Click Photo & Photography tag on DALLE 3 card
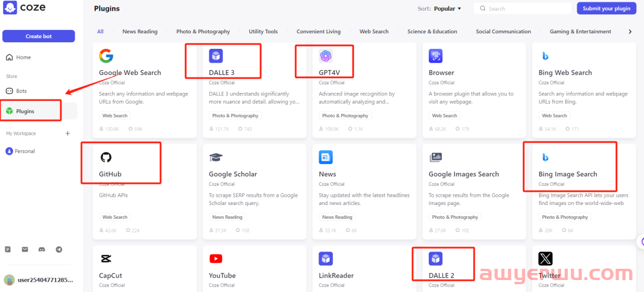This screenshot has height=292, width=644. pos(235,116)
